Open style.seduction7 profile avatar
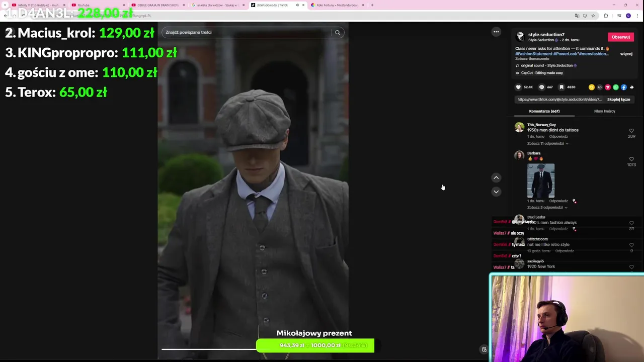Viewport: 644px width, 362px height. click(x=520, y=37)
